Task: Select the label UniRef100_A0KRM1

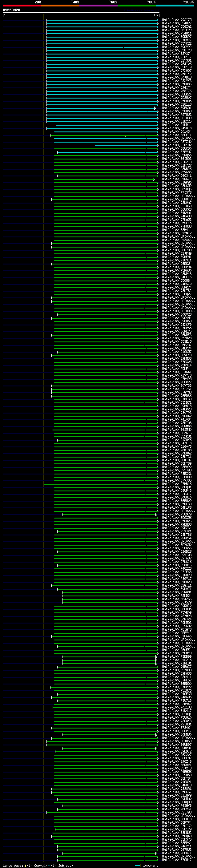Action: coord(177,748)
